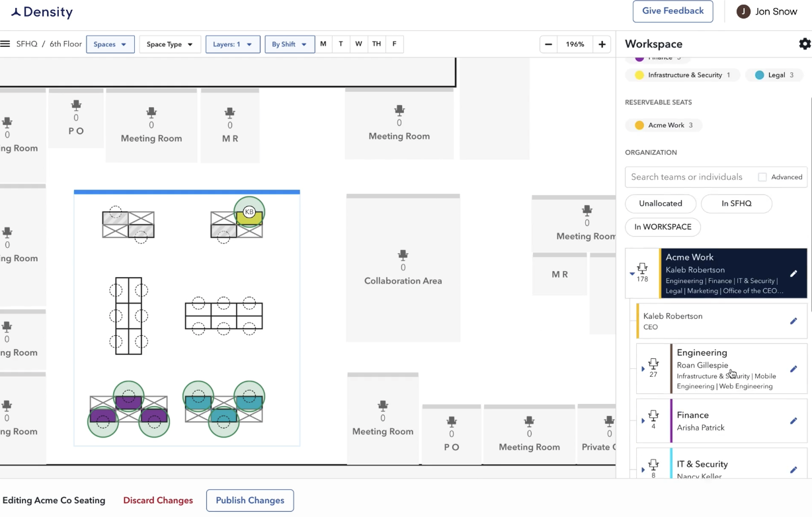Click Search teams or individuals field
812x517 pixels.
pyautogui.click(x=688, y=177)
